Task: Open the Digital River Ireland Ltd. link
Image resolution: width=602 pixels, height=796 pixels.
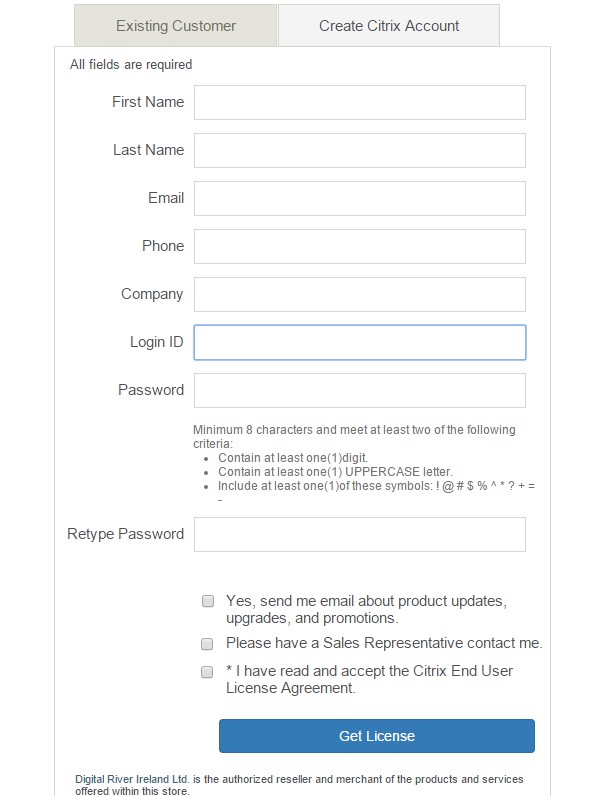Action: click(132, 779)
